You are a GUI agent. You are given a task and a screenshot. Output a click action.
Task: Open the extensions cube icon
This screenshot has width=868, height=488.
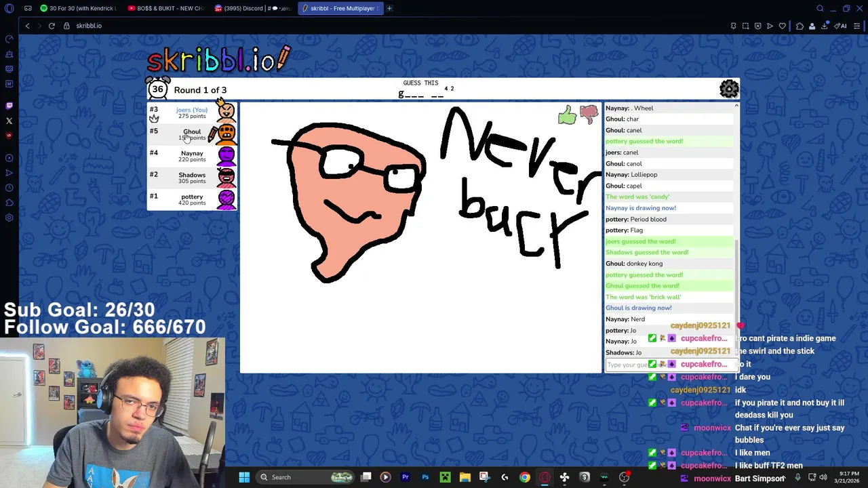800,26
